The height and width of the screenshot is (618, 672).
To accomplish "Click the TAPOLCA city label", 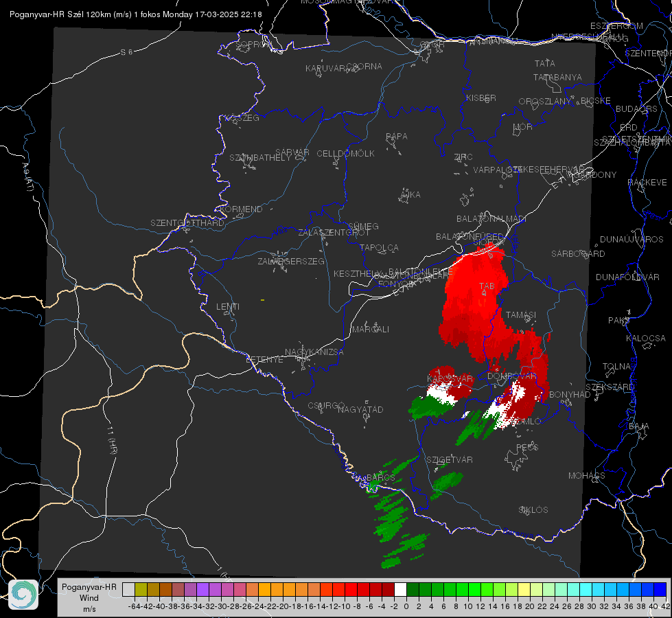I will coord(380,247).
